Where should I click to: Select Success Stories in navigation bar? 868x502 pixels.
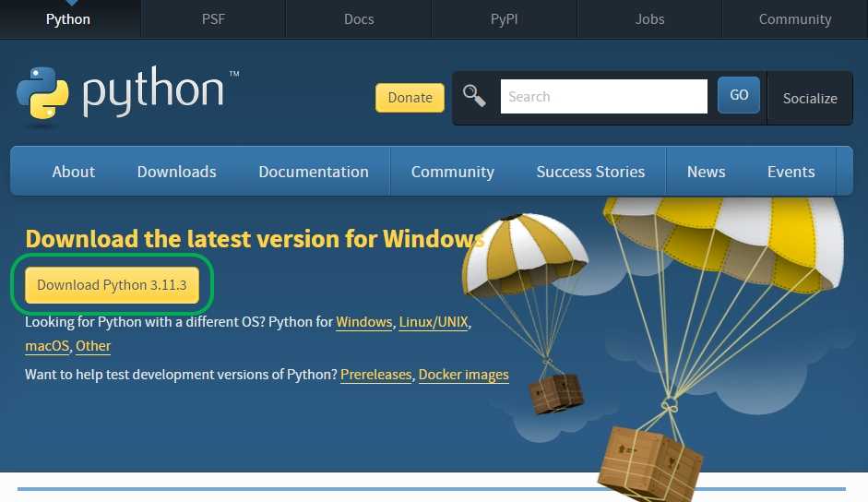pos(590,172)
